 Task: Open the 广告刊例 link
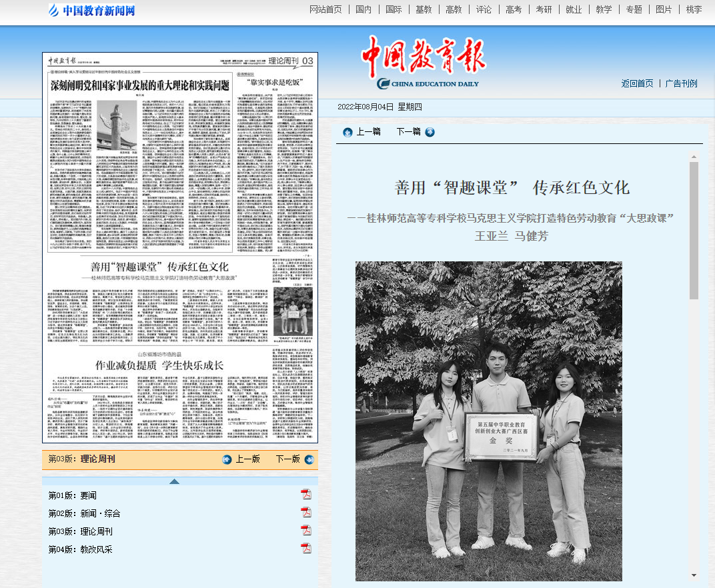pyautogui.click(x=681, y=83)
